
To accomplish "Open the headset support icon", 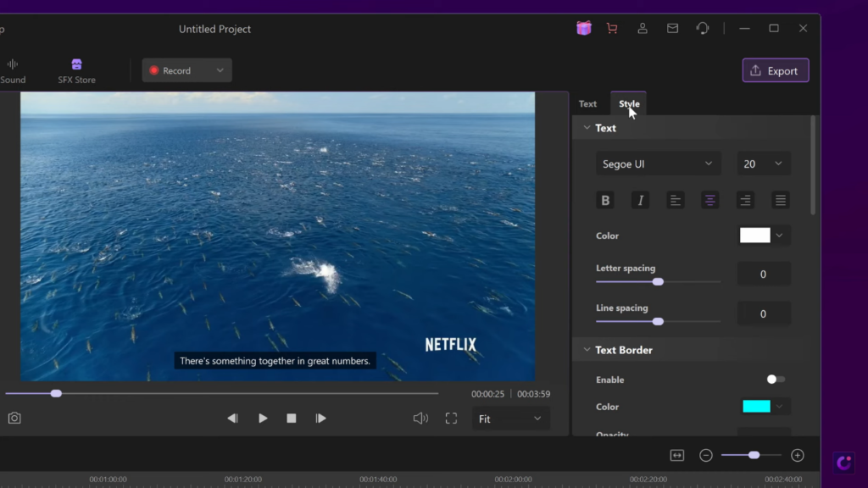I will click(x=703, y=28).
